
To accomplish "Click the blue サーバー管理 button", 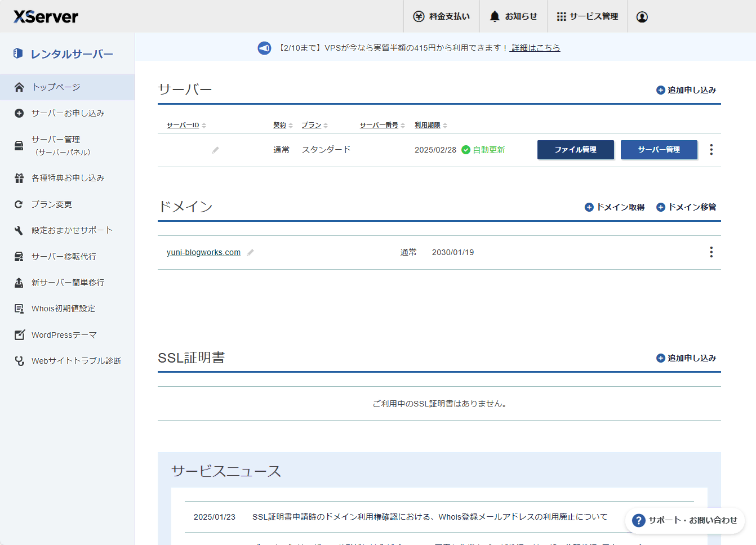I will pos(659,150).
